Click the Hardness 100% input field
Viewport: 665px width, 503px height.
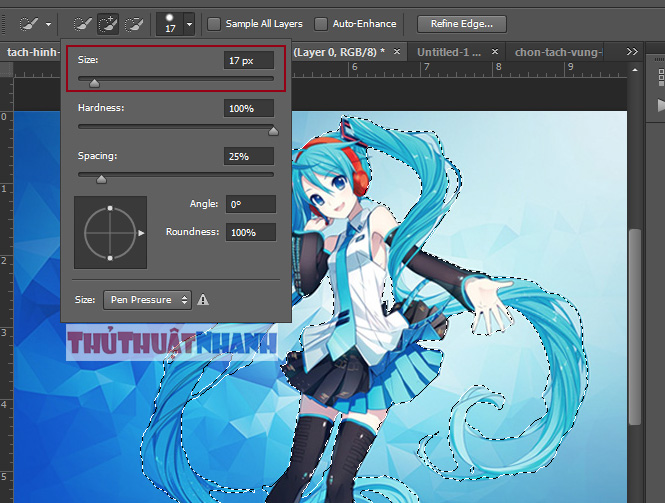pyautogui.click(x=249, y=108)
